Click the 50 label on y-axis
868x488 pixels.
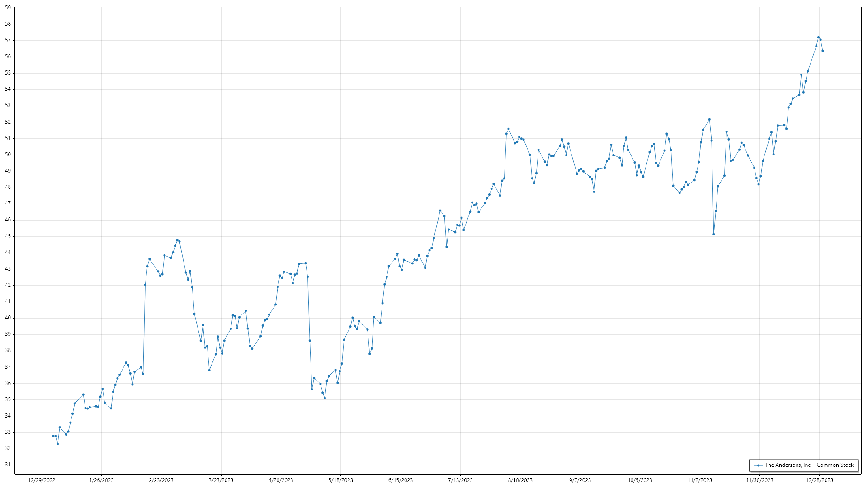click(x=8, y=155)
